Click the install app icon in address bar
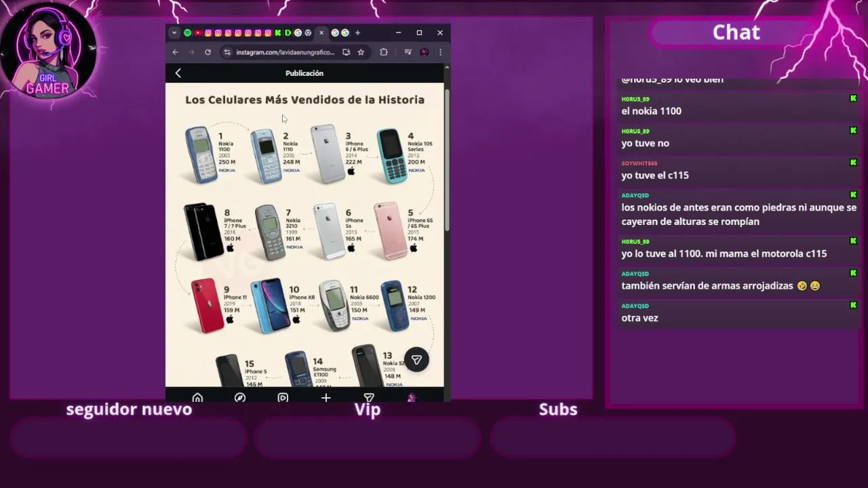This screenshot has width=868, height=488. click(x=347, y=52)
